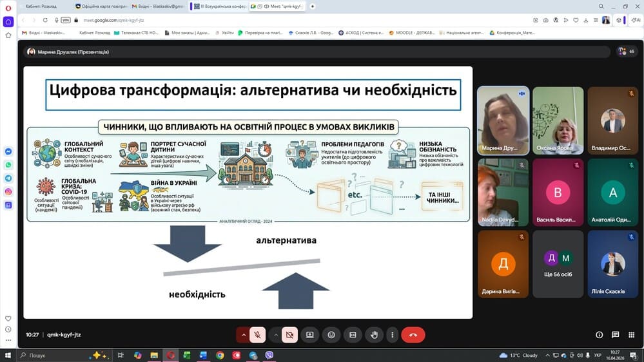Toggle closed captions
The image size is (644, 362).
(x=353, y=335)
